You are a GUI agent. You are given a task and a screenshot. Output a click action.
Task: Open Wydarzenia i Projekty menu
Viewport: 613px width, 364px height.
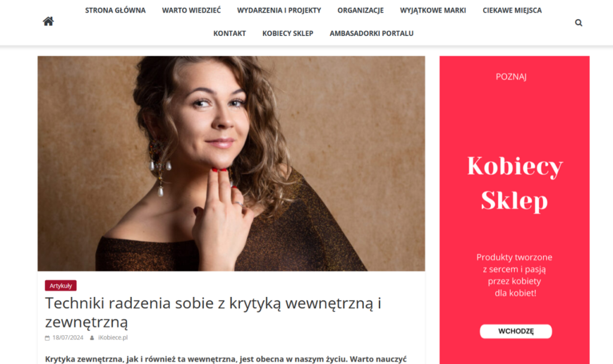pyautogui.click(x=279, y=11)
